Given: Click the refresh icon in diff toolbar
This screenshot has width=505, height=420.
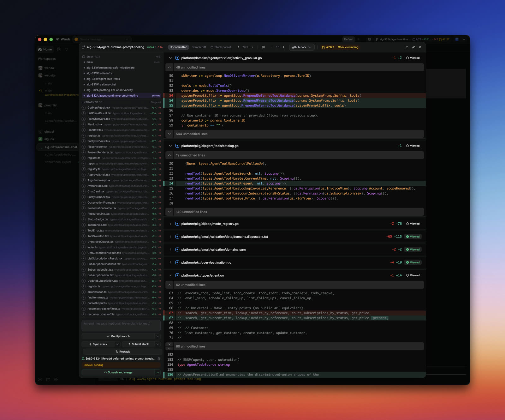Looking at the screenshot, I should [407, 47].
